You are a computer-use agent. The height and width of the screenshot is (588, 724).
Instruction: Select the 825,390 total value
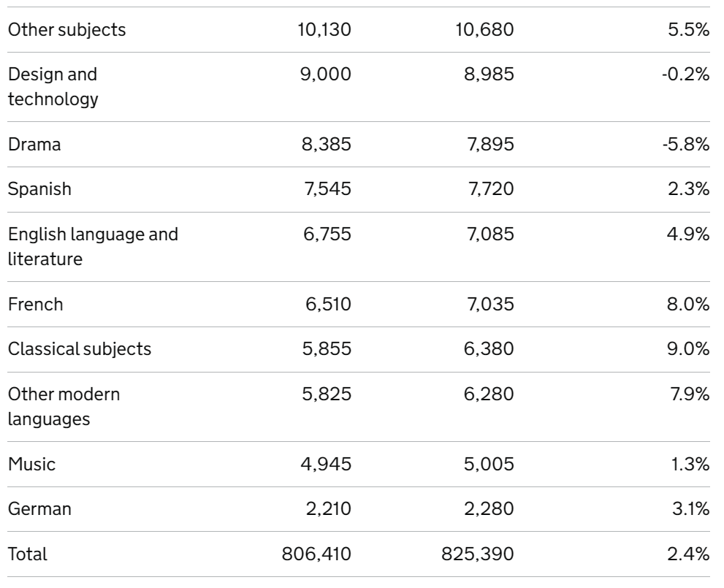tap(478, 554)
